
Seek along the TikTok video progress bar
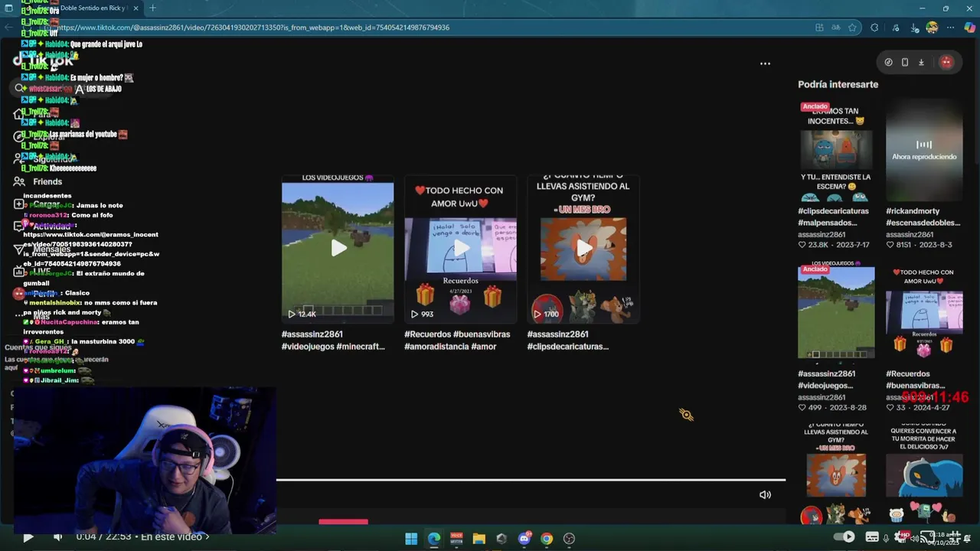[531, 480]
